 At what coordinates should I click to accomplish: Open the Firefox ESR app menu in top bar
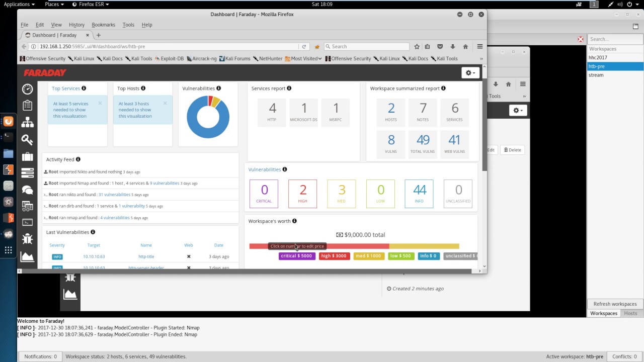(x=91, y=4)
